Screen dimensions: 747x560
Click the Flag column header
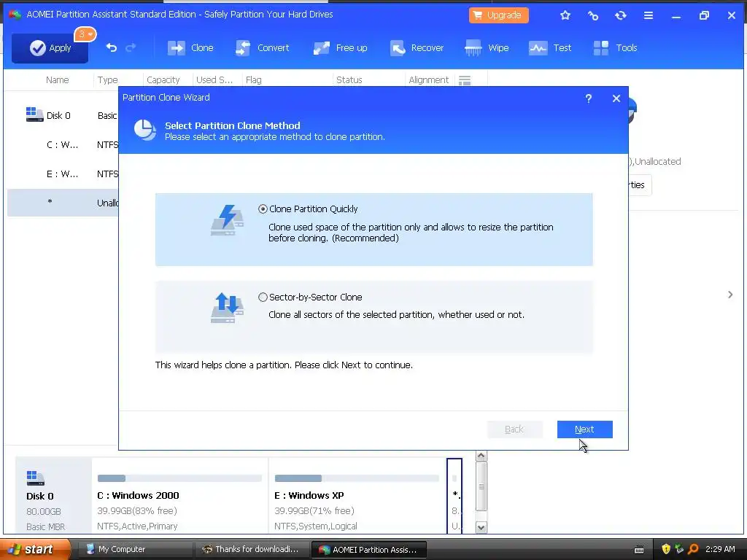pyautogui.click(x=253, y=80)
